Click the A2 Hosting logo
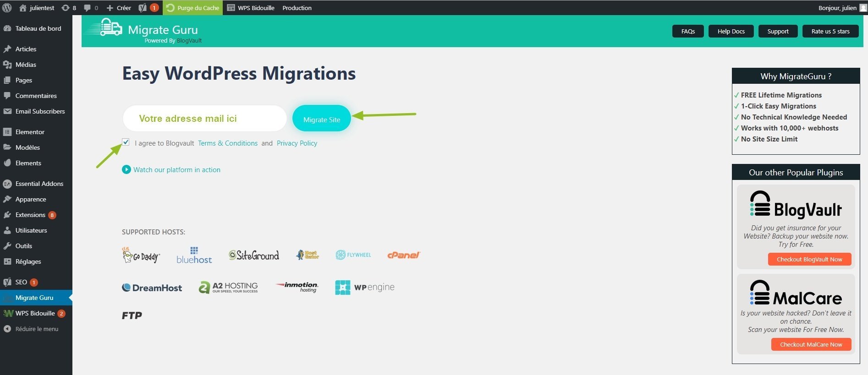Screen dimensions: 868x375 click(228, 288)
